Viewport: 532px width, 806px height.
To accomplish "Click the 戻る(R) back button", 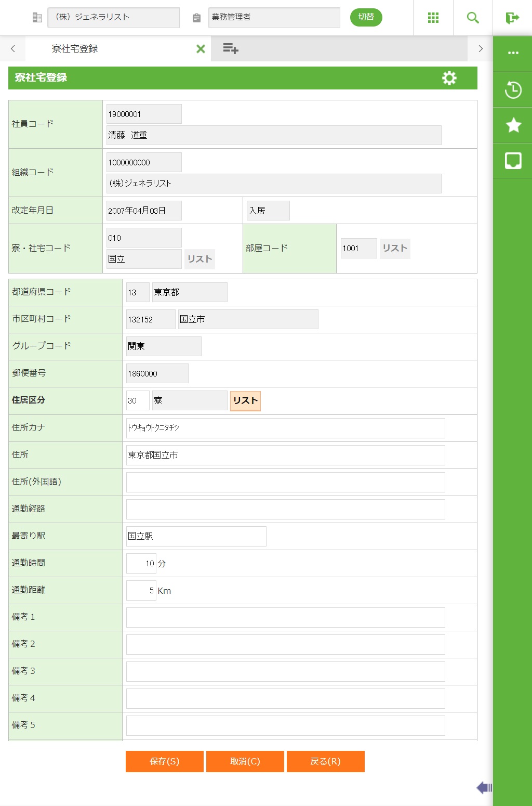I will coord(325,761).
